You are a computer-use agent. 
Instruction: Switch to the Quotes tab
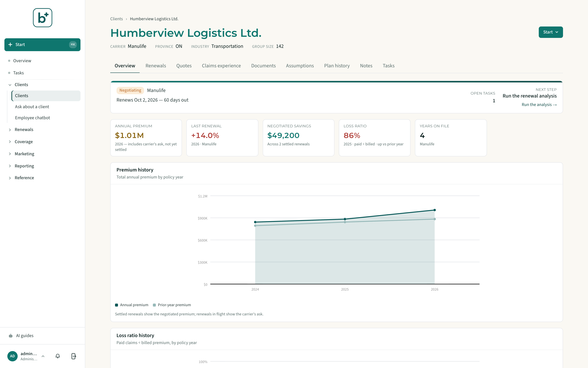pyautogui.click(x=184, y=66)
